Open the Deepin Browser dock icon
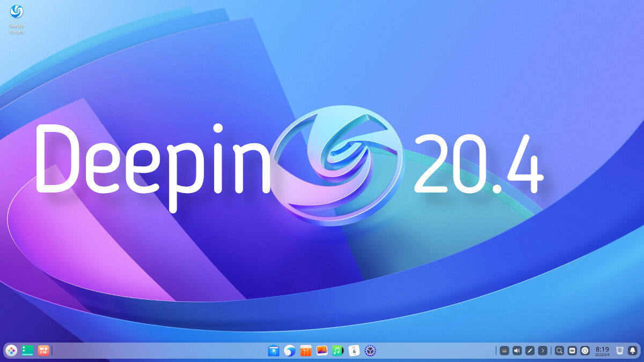 pos(290,351)
